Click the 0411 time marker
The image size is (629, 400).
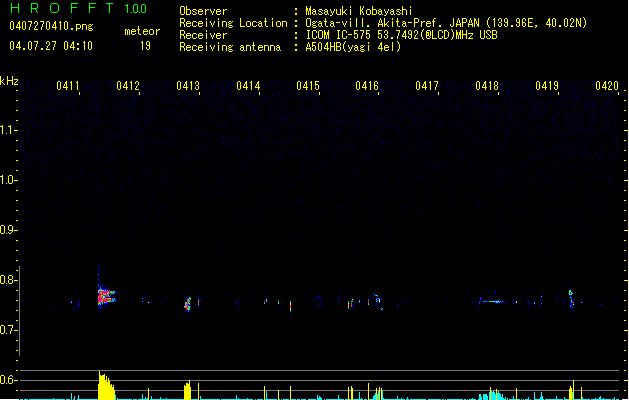pos(67,86)
